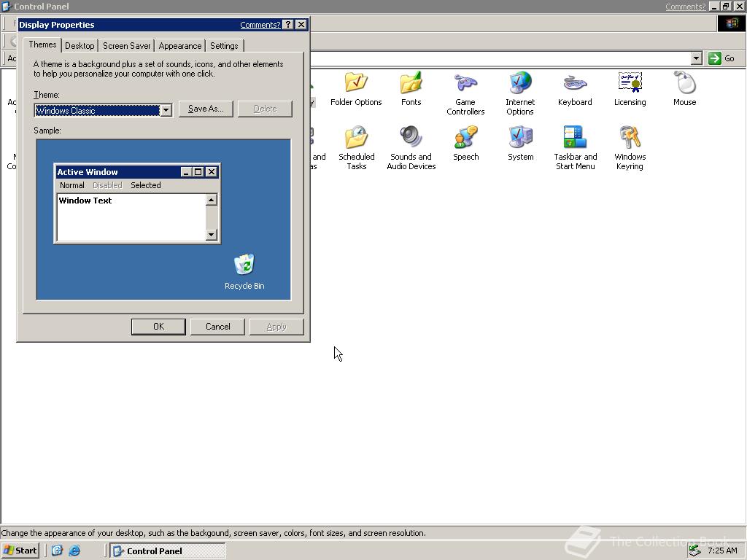The width and height of the screenshot is (747, 560).
Task: Open the Licensing icon
Action: (x=630, y=88)
